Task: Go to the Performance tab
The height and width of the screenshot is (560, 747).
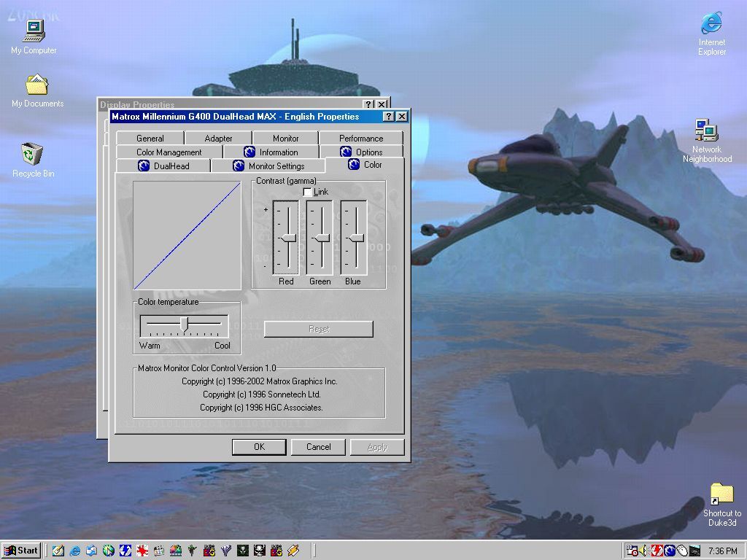Action: coord(360,139)
